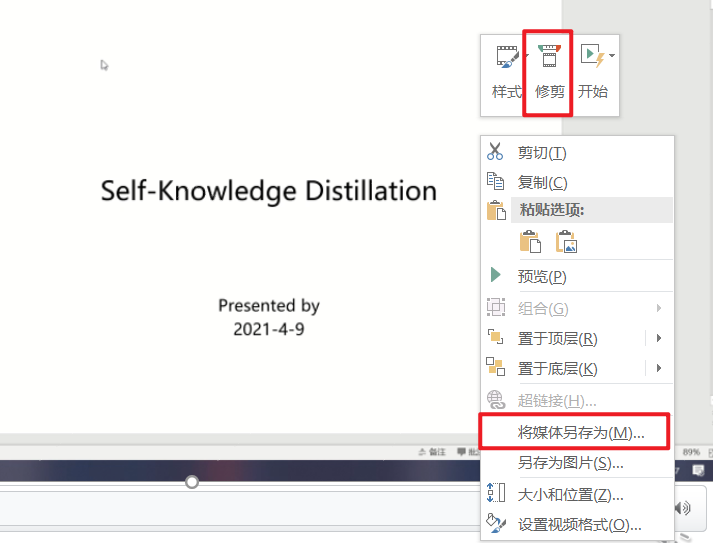Screen dimensions: 713x543
Task: Choose 另存为图片(S)... menu entry
Action: pos(577,463)
